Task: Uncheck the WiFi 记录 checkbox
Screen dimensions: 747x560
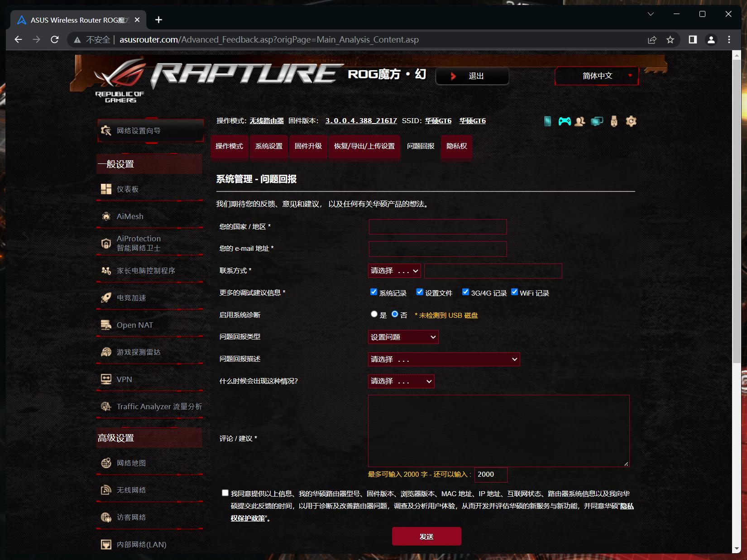Action: (x=514, y=292)
